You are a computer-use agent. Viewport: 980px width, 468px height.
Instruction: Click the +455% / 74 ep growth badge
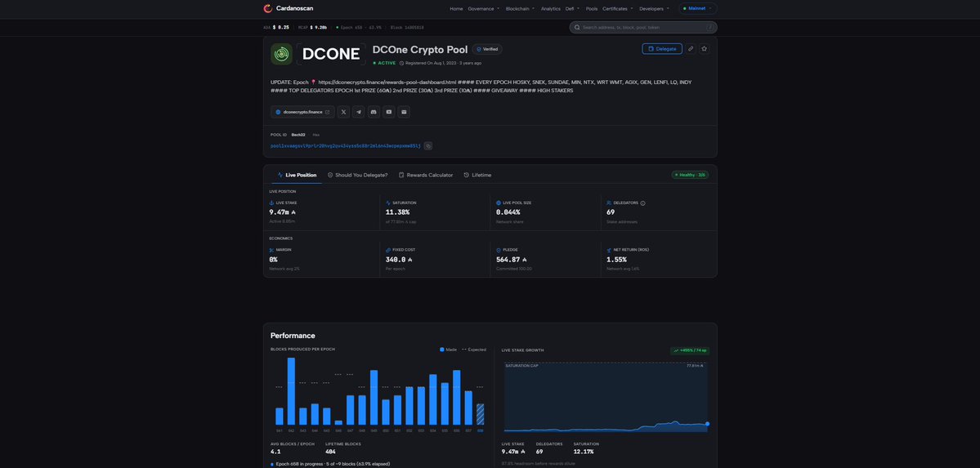[689, 351]
